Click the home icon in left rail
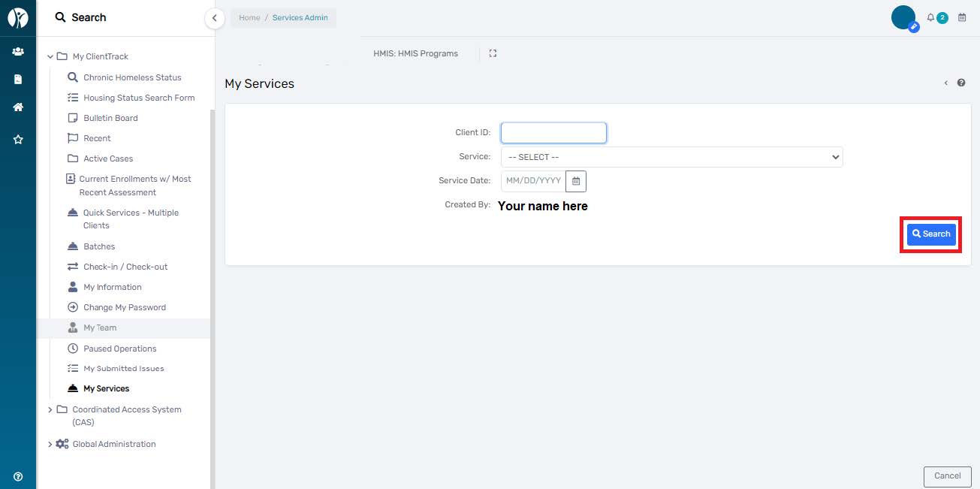This screenshot has height=489, width=980. (18, 107)
